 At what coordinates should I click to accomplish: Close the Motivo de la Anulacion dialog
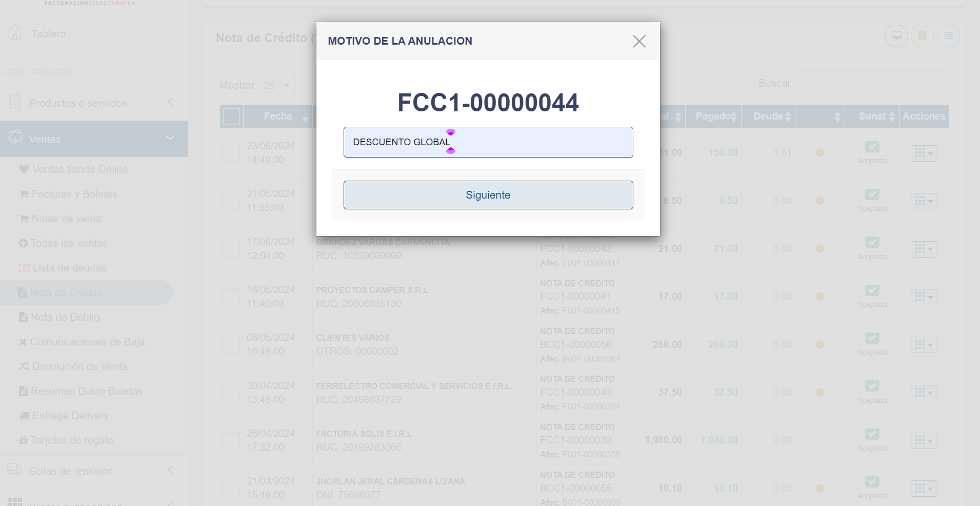tap(639, 41)
